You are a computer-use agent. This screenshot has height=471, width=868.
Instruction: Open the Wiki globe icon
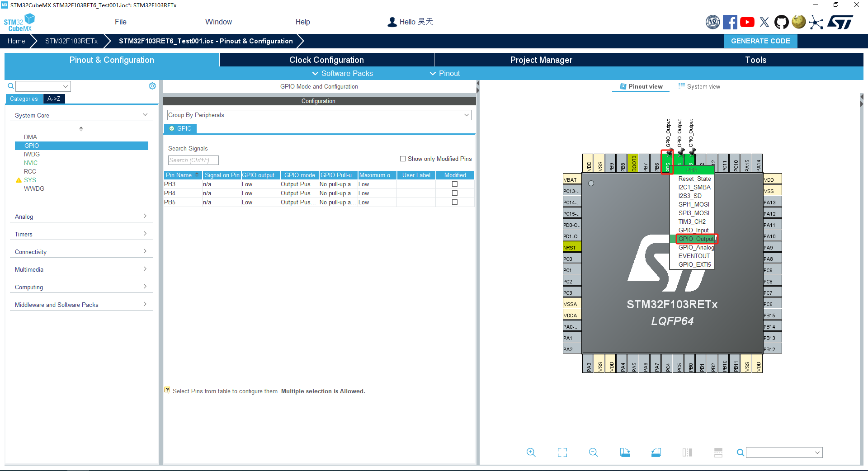point(799,22)
